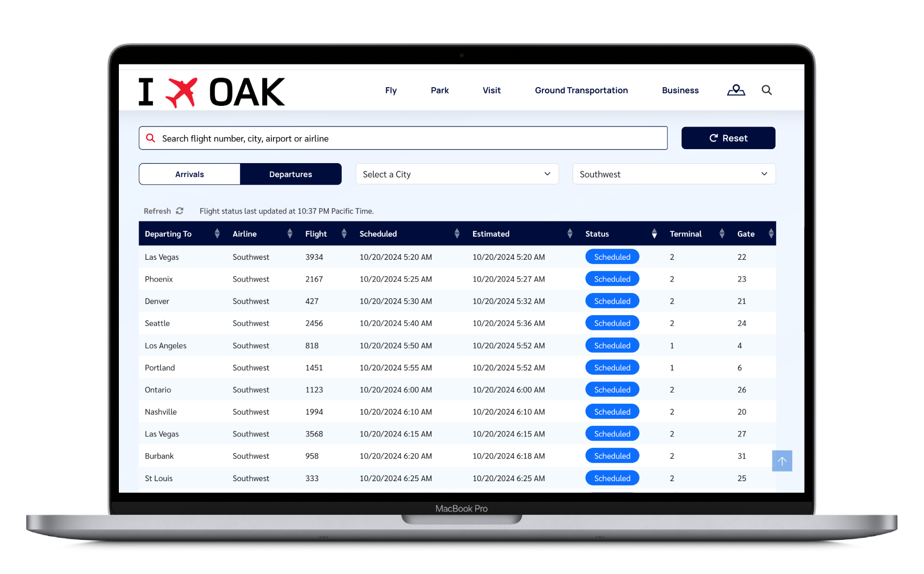Screen dimensions: 924x574
Task: Click Scheduled status badge for Nashville flight
Action: pos(612,412)
